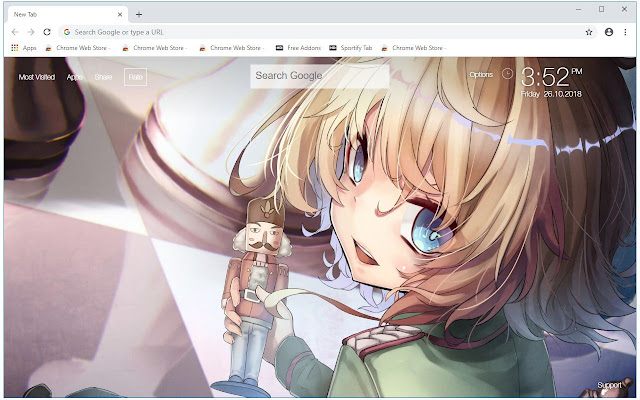Click the address bar URL field

327,32
